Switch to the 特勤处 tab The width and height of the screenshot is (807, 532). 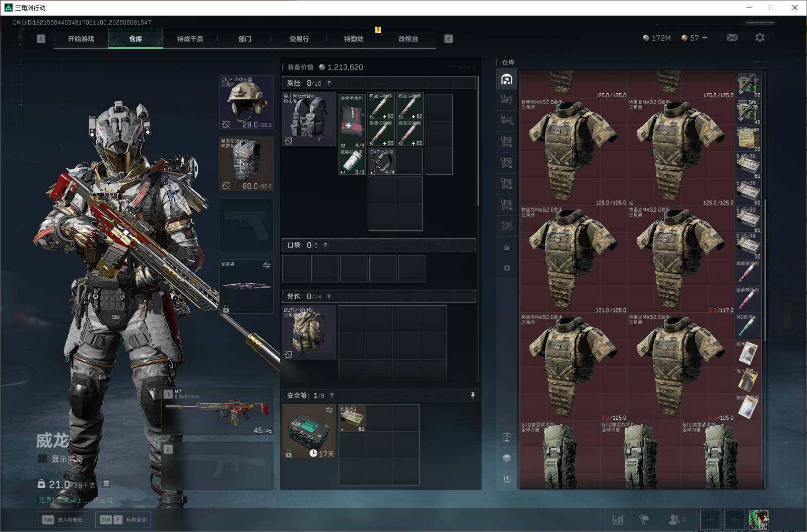point(354,39)
